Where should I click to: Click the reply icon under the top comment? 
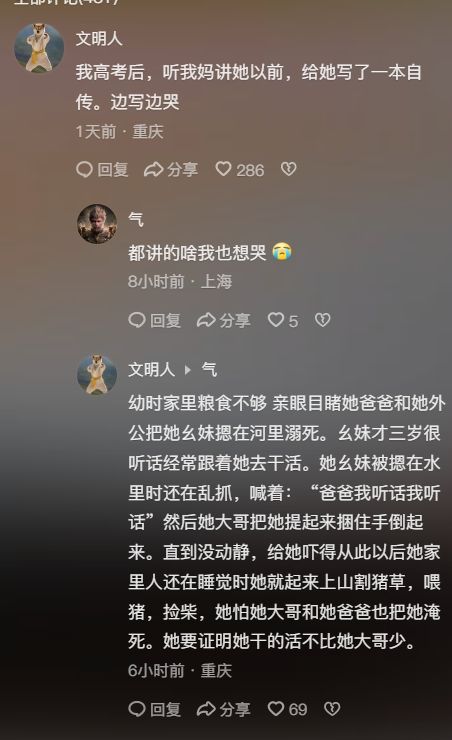(102, 169)
